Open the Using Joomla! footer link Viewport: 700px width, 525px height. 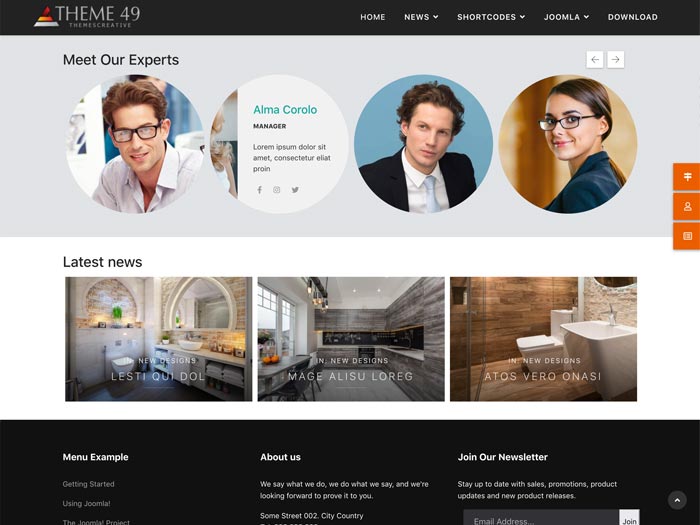[86, 503]
